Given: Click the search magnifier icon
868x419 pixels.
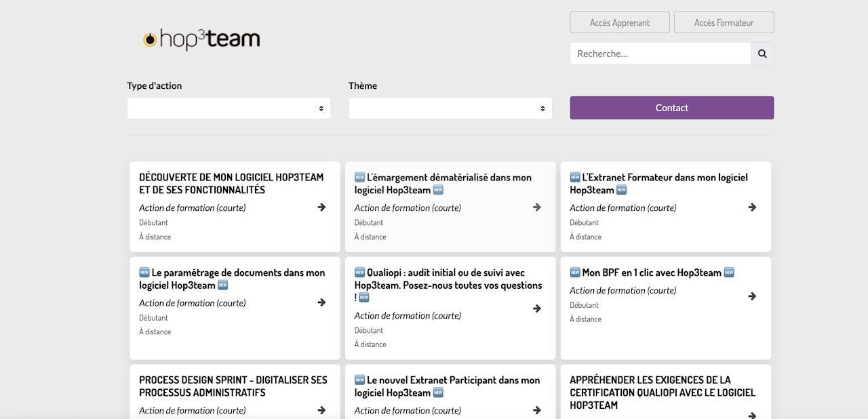Looking at the screenshot, I should tap(762, 54).
